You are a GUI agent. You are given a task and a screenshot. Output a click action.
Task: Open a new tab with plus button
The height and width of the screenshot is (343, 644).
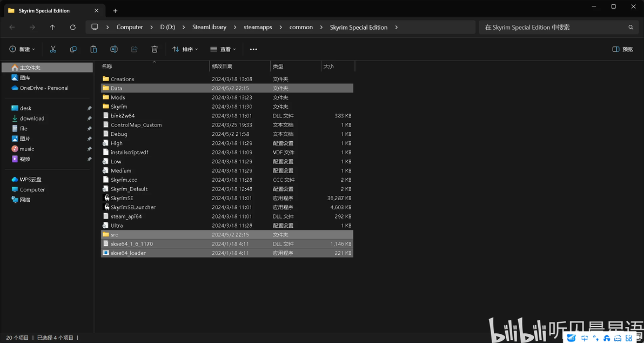[116, 11]
